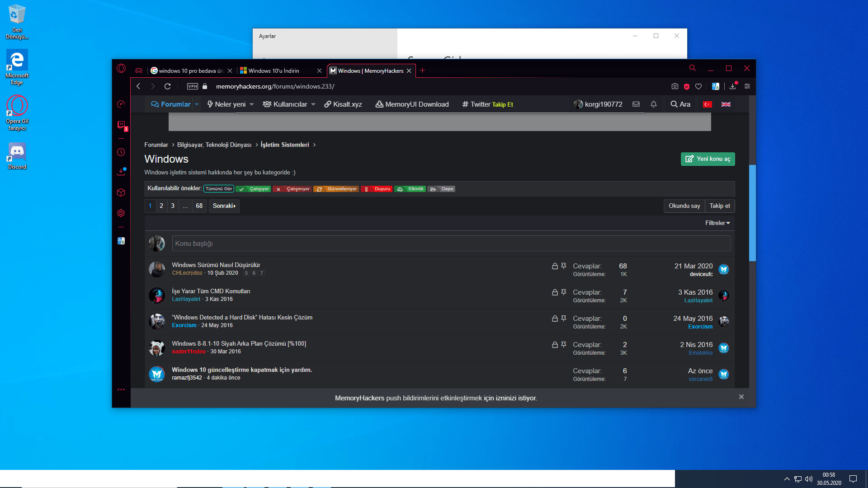
Task: Open History clock icon in the sidebar
Action: tap(121, 152)
